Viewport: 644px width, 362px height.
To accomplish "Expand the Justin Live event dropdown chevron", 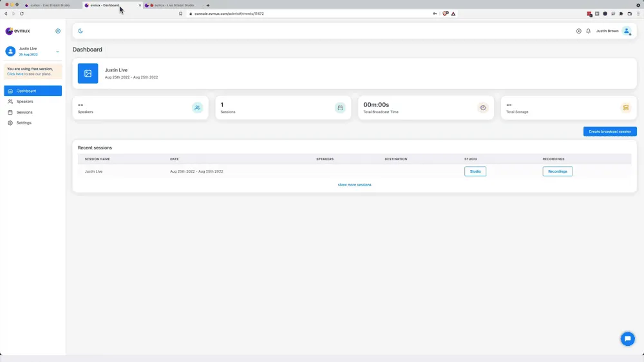I will 57,52.
